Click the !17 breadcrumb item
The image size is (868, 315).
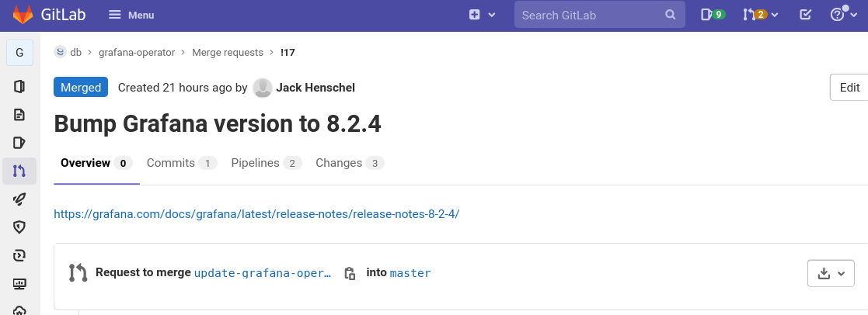tap(288, 53)
